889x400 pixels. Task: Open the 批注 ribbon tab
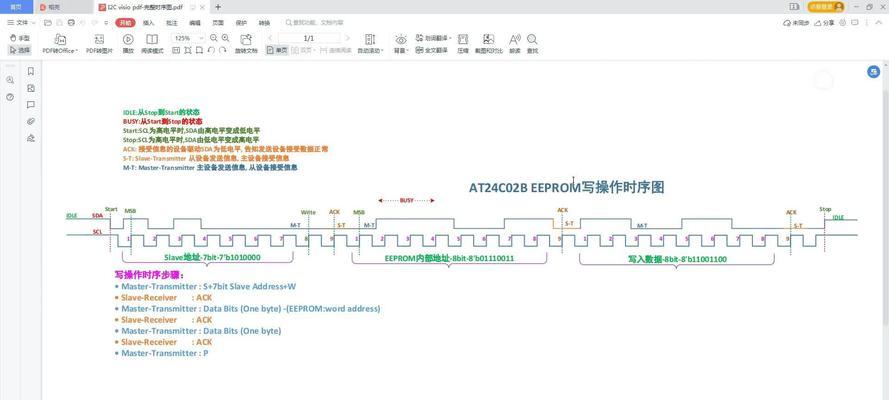click(172, 22)
